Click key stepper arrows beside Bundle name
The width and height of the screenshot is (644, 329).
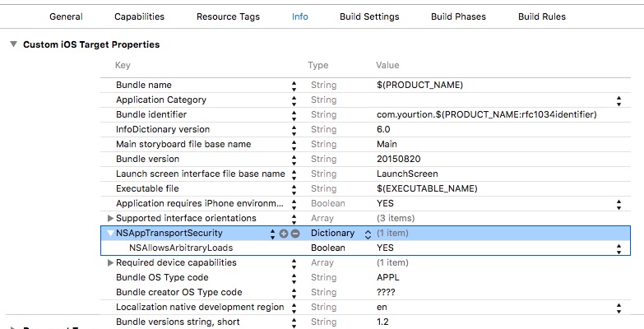[x=294, y=86]
